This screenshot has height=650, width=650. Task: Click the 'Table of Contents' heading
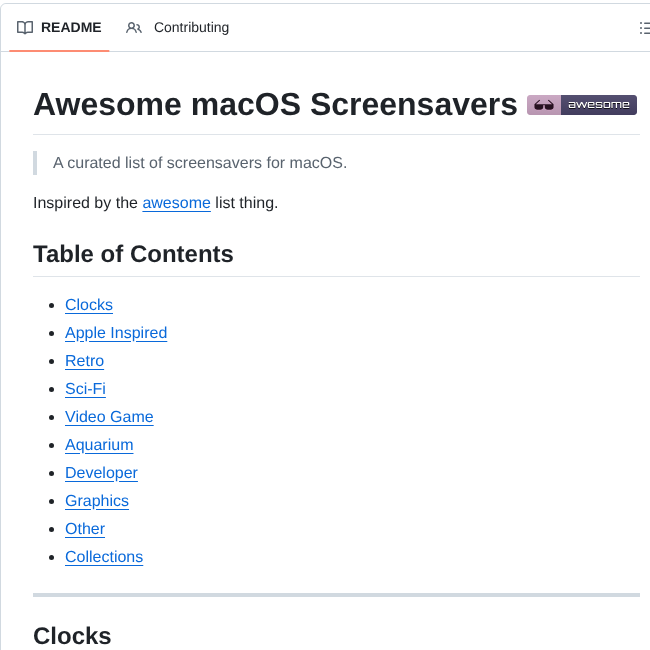(x=133, y=254)
